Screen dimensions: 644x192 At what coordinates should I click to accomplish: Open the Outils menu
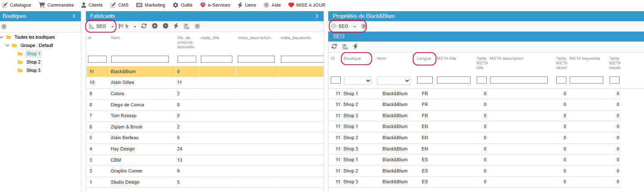183,5
